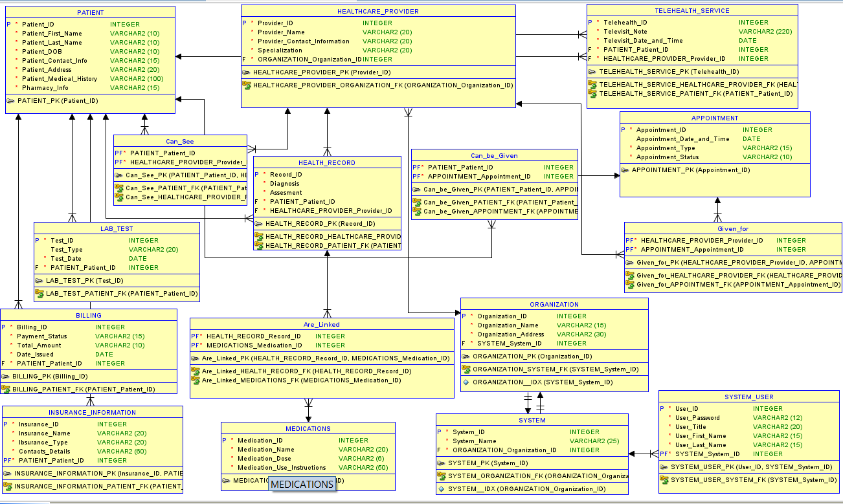Select the FK icon for Are_Linked_MEDICATIONS_FK
Viewport: 843px width, 504px height.
pos(196,380)
